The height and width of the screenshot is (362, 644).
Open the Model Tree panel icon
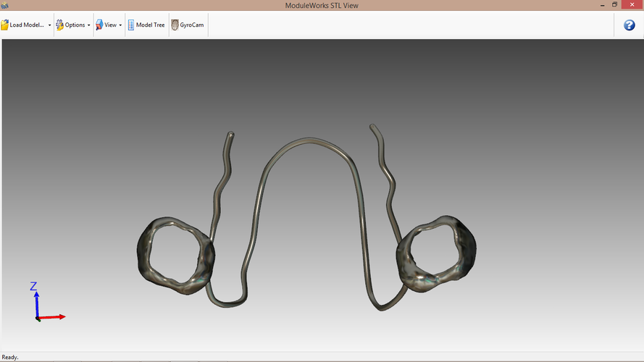coord(130,25)
